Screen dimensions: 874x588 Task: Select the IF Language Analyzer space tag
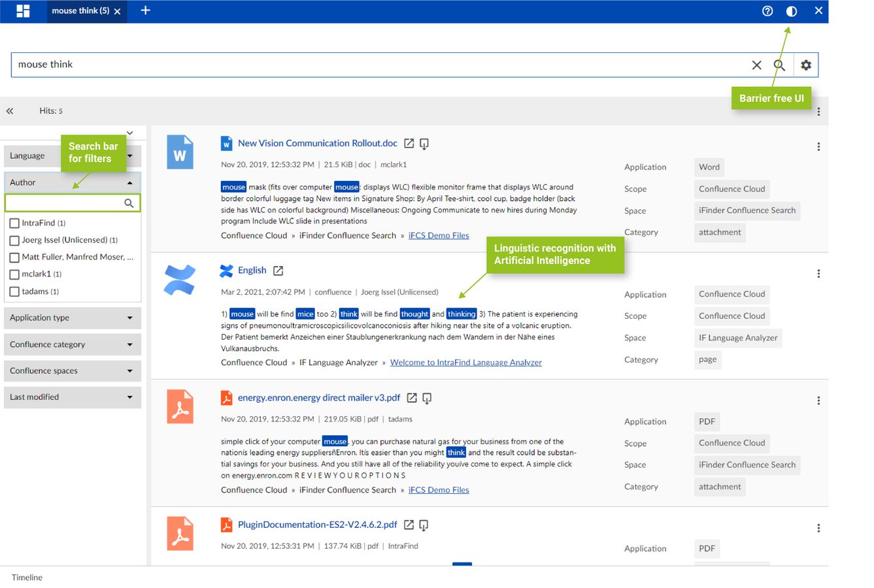tap(738, 338)
